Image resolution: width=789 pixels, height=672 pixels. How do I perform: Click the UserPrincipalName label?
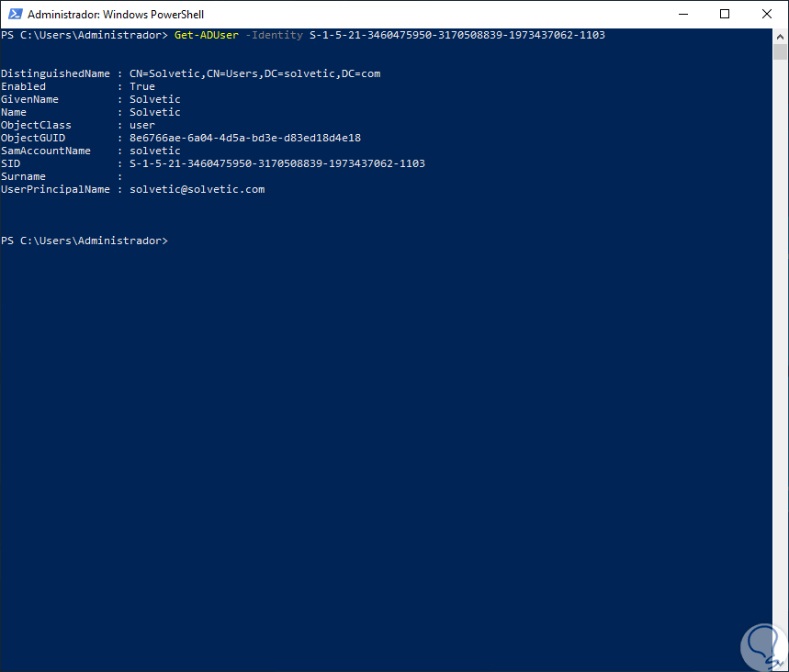55,190
